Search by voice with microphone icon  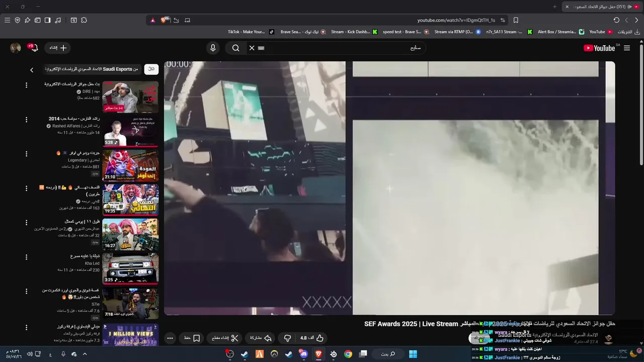pyautogui.click(x=213, y=48)
